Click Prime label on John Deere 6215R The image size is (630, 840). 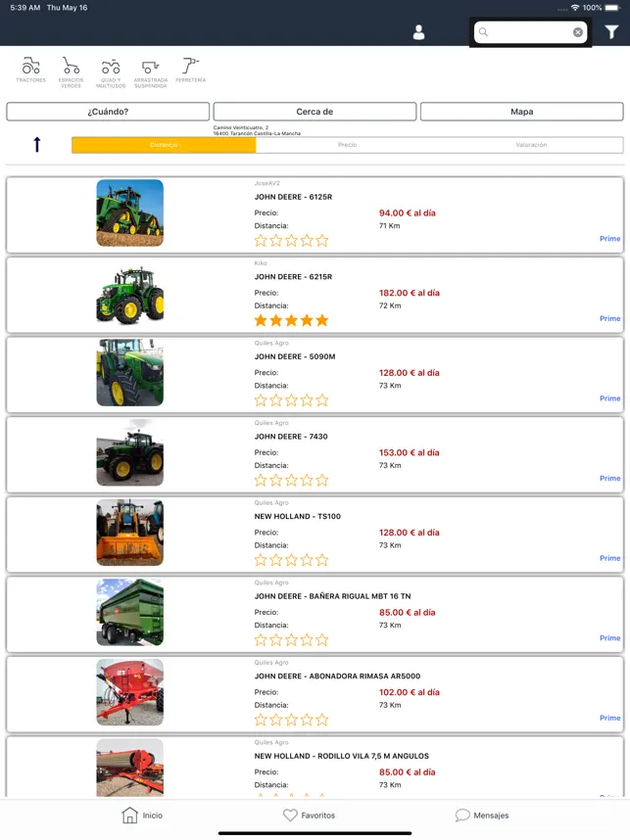click(609, 318)
